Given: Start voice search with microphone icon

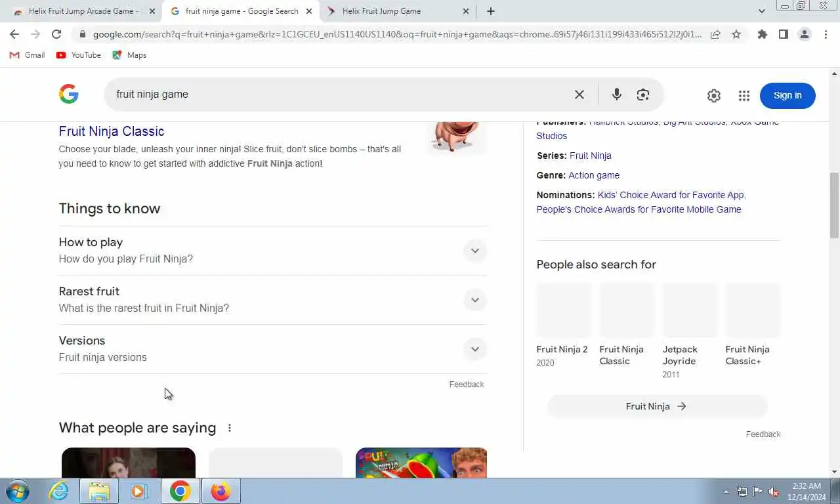Looking at the screenshot, I should (616, 94).
